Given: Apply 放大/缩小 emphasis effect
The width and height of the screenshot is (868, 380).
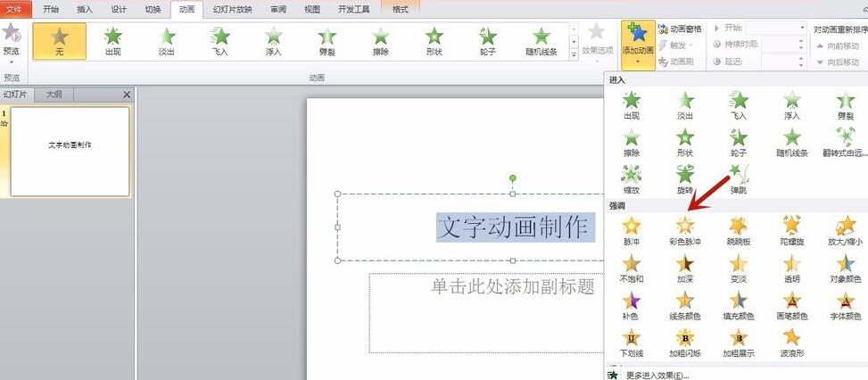Looking at the screenshot, I should pos(846,231).
